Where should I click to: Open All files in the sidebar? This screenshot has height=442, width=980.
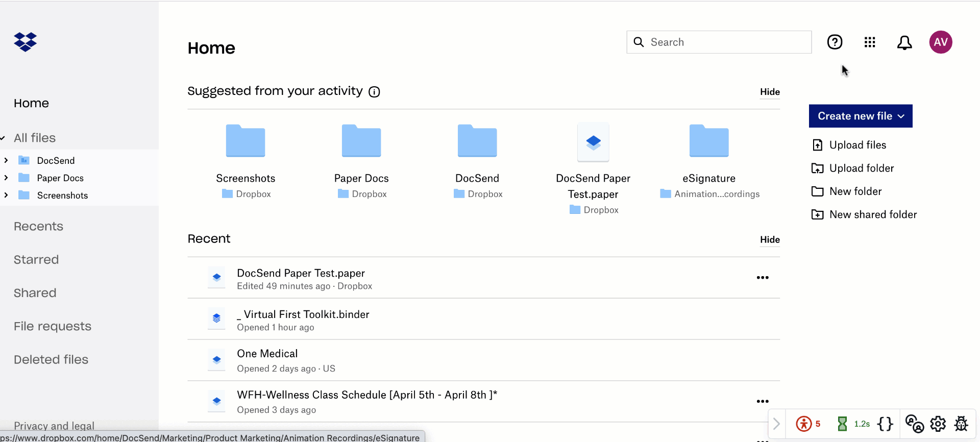click(35, 138)
